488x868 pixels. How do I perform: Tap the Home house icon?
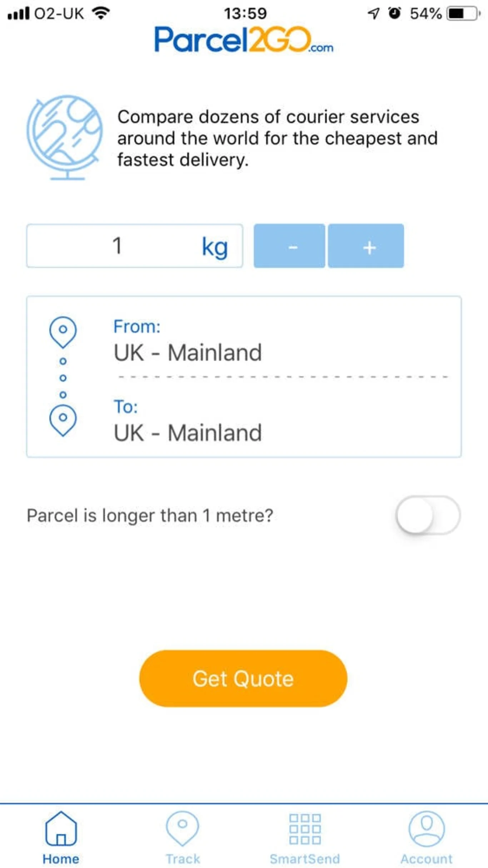coord(61,828)
